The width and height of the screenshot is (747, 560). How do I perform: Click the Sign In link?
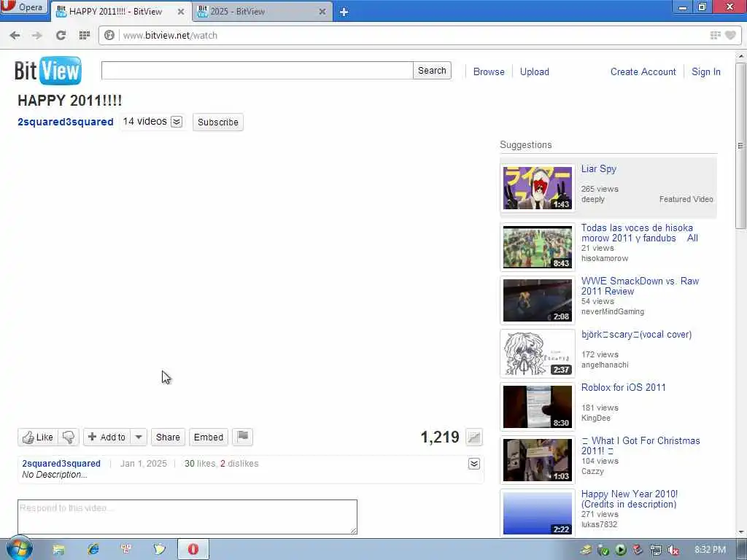pos(706,71)
